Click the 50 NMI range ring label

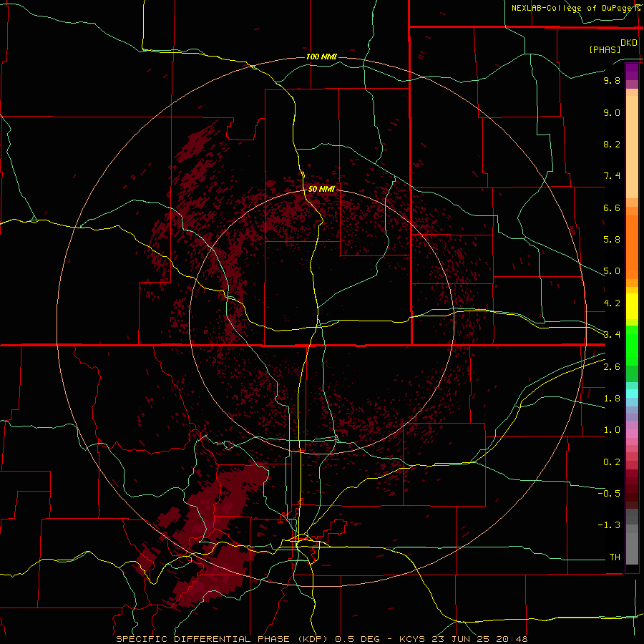click(x=321, y=190)
